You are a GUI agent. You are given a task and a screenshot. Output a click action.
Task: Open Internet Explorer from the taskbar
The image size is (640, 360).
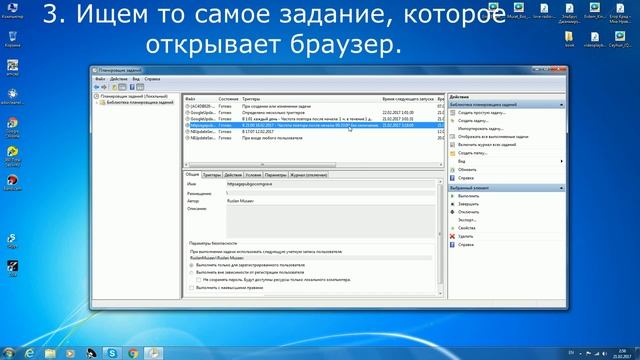tap(29, 353)
